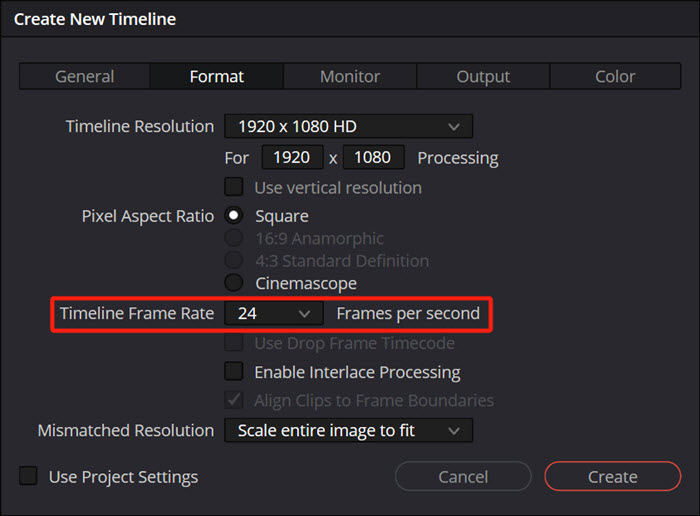This screenshot has width=700, height=516.
Task: Click the Scale entire image chevron arrow
Action: coord(454,431)
